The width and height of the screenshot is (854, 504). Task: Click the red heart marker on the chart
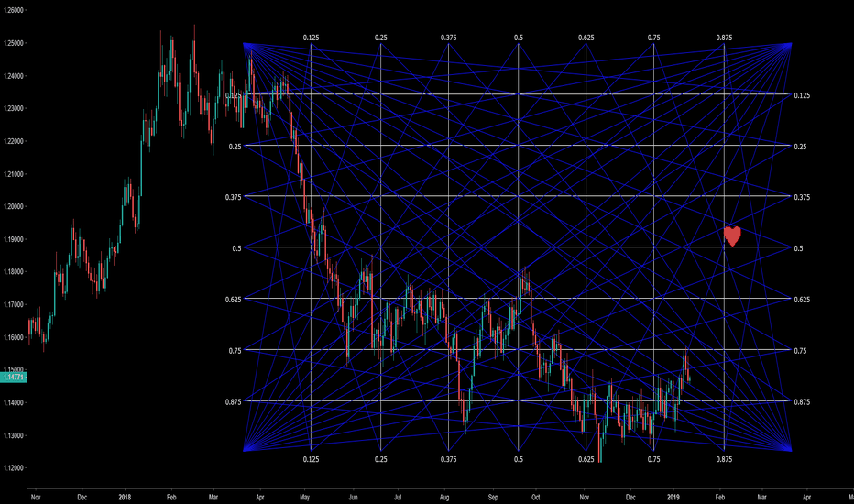point(732,236)
